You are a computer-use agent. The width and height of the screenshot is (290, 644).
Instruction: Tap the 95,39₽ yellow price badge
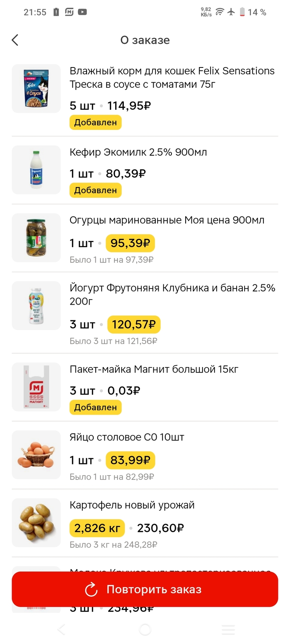130,243
